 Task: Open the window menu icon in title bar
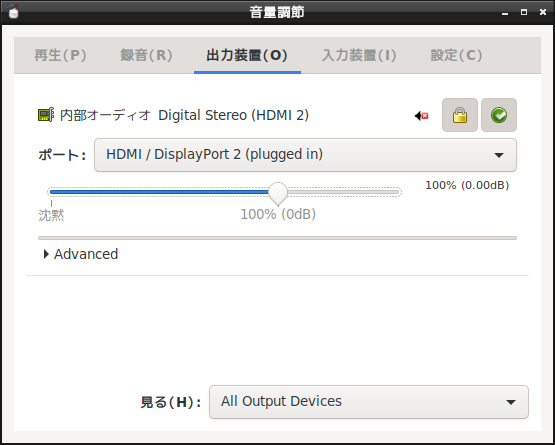point(13,12)
